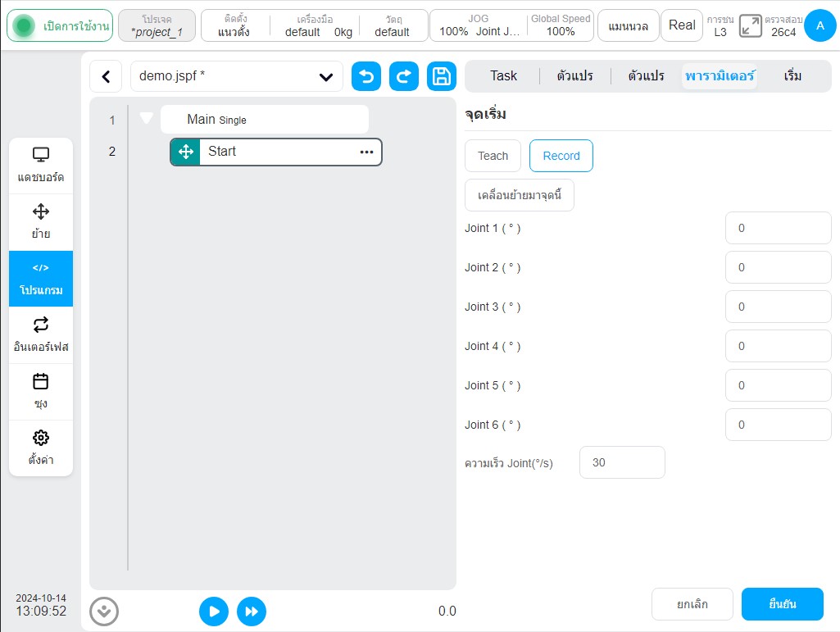Screen dimensions: 840x632
Task: Open the JOG 100% Joint setting
Action: tap(479, 25)
